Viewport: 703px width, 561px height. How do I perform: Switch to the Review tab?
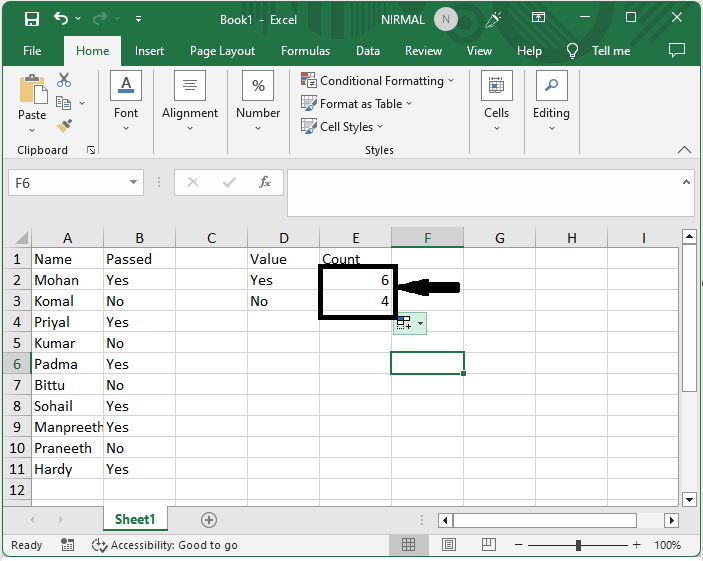pyautogui.click(x=423, y=51)
